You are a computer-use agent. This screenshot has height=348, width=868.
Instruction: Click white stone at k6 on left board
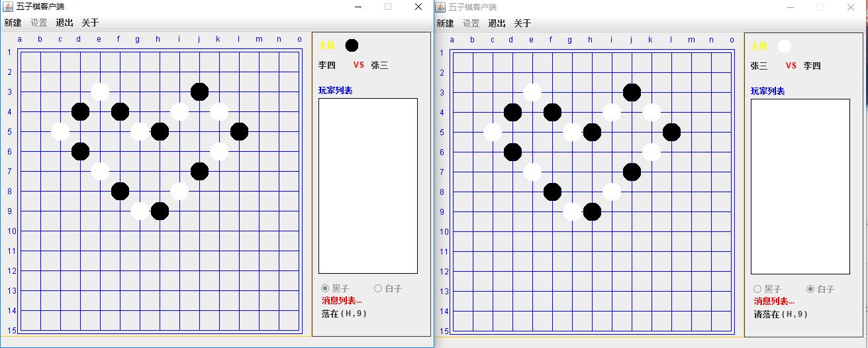point(219,151)
